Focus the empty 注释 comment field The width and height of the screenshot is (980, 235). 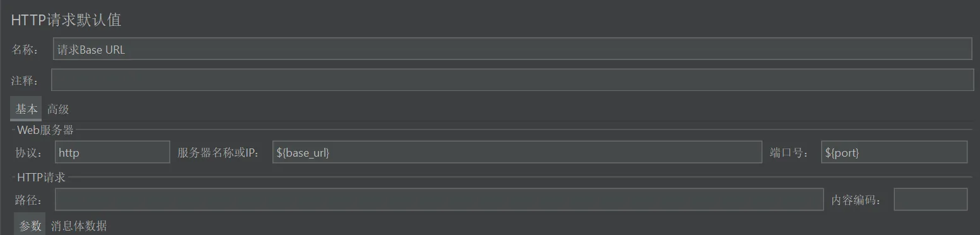coord(512,80)
